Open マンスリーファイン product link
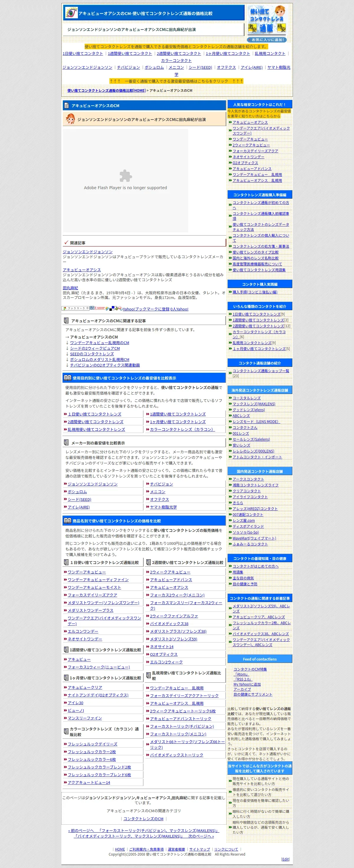 pos(85,718)
